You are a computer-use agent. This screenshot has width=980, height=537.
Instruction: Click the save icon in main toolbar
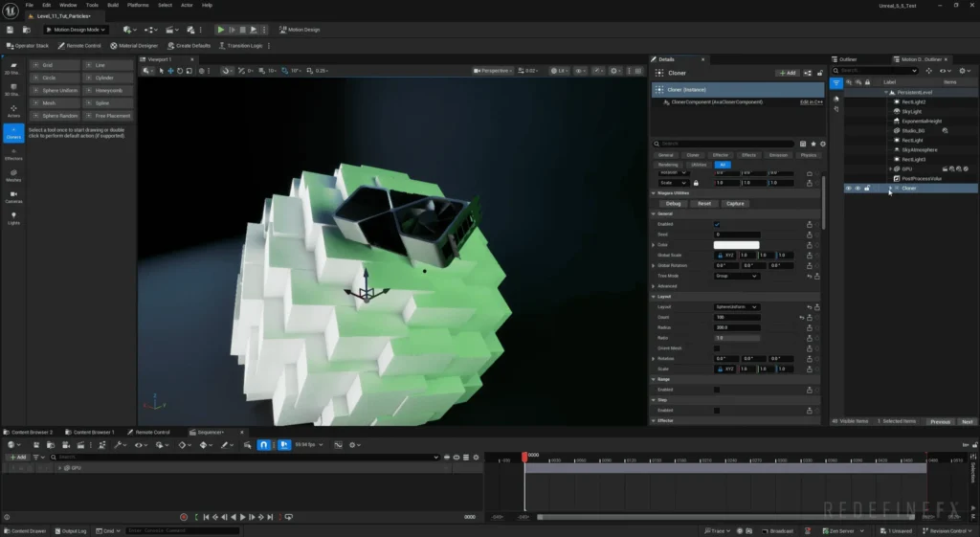10,30
